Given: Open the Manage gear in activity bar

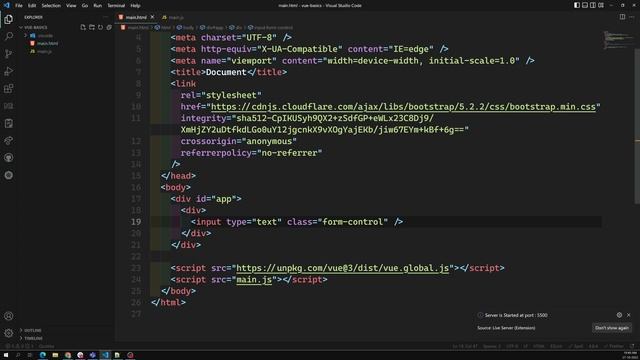Looking at the screenshot, I should pyautogui.click(x=9, y=333).
